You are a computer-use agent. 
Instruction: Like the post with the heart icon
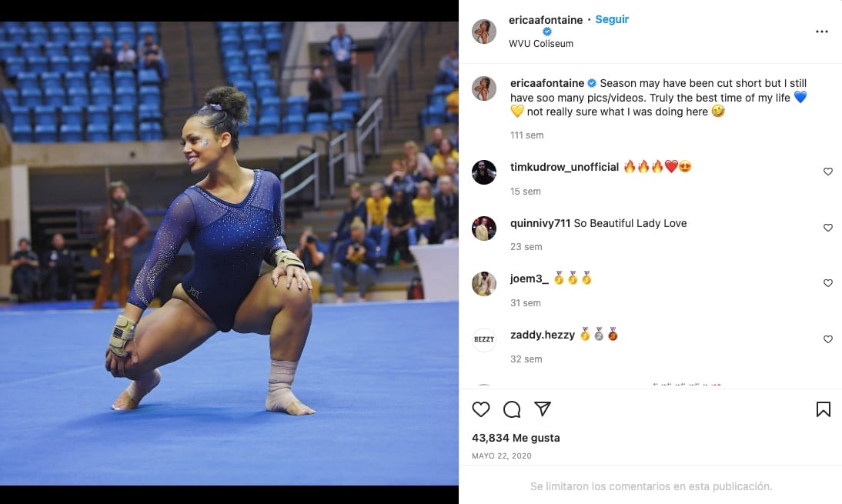[480, 409]
